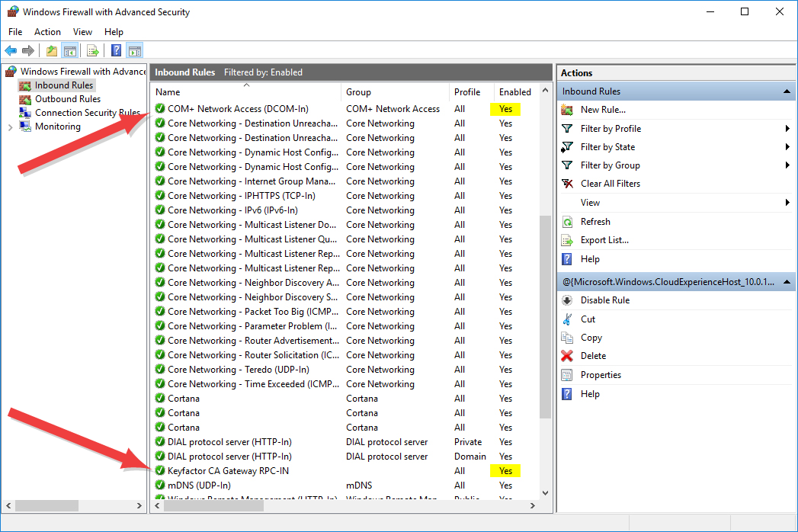The image size is (798, 532).
Task: Click Properties action
Action: coord(601,375)
